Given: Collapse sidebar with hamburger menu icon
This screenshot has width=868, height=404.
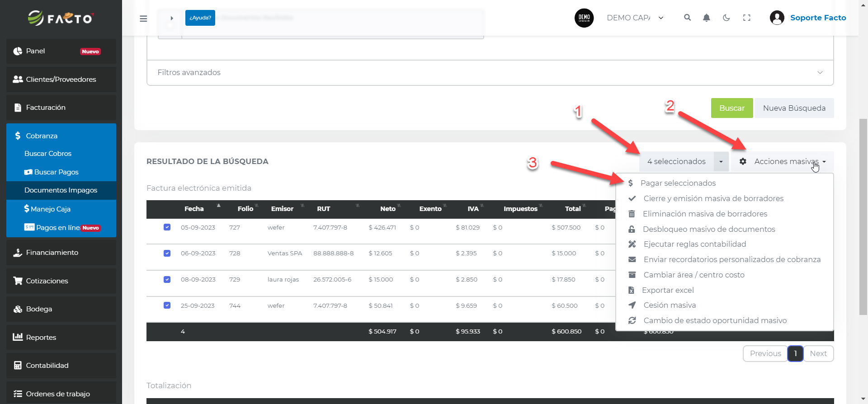Looking at the screenshot, I should 143,19.
